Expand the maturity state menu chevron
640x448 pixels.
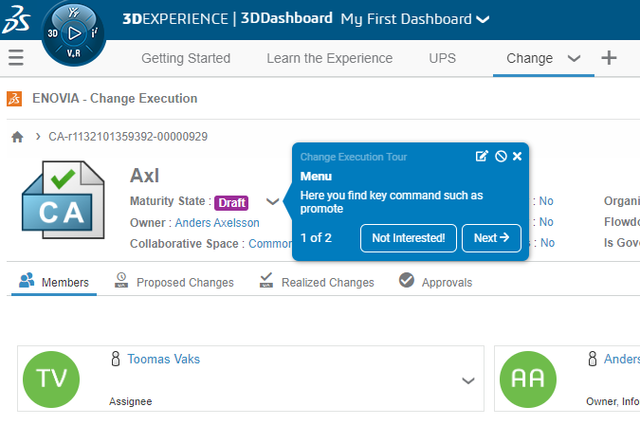pyautogui.click(x=273, y=201)
